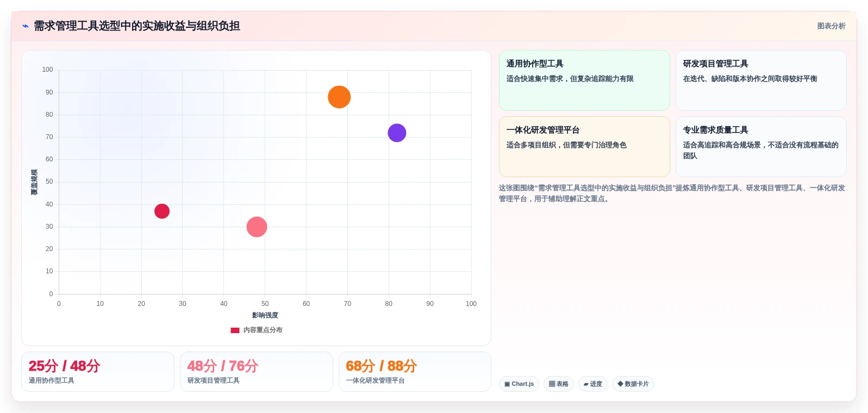The image size is (868, 413).
Task: Select the 68分 / 88分 stat card
Action: point(415,372)
